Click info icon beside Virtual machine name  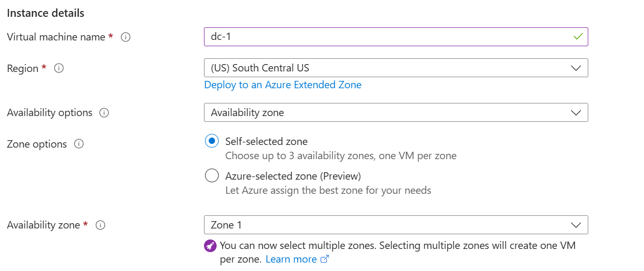tap(126, 37)
